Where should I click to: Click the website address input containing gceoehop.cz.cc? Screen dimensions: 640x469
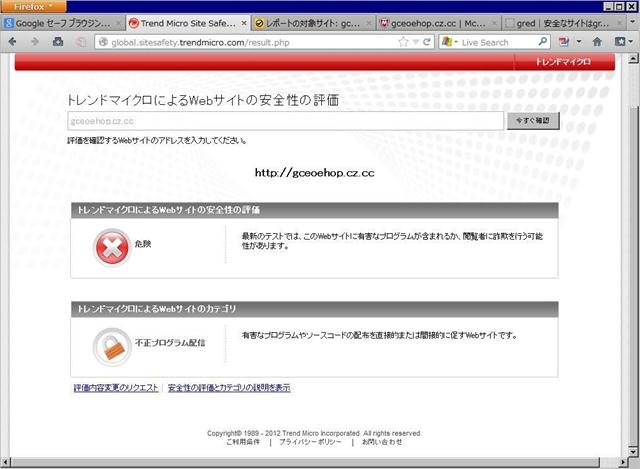tap(286, 121)
